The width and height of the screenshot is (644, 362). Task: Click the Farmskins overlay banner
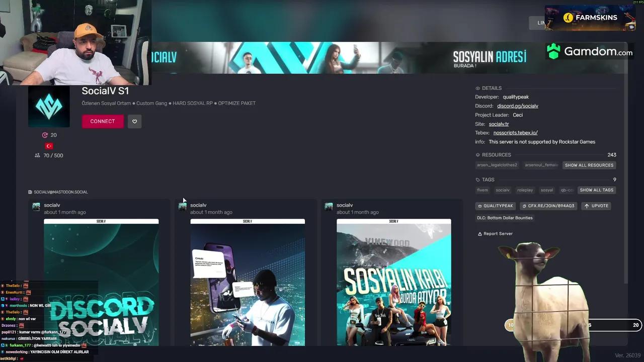590,18
